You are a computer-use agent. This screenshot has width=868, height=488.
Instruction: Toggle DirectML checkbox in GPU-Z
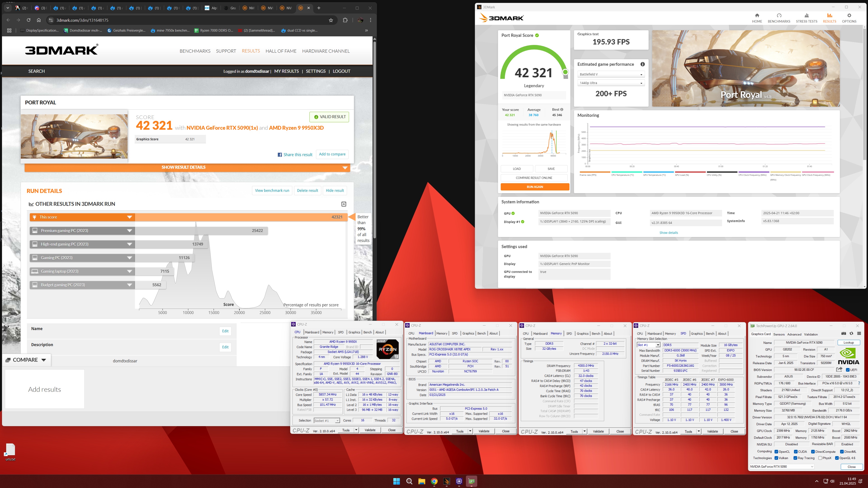point(842,452)
